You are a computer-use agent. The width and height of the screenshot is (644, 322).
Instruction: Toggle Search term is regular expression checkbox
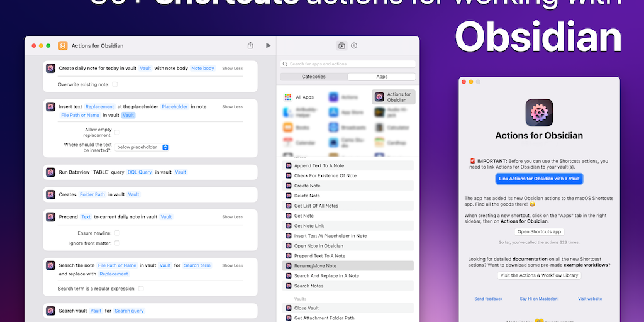coord(141,288)
